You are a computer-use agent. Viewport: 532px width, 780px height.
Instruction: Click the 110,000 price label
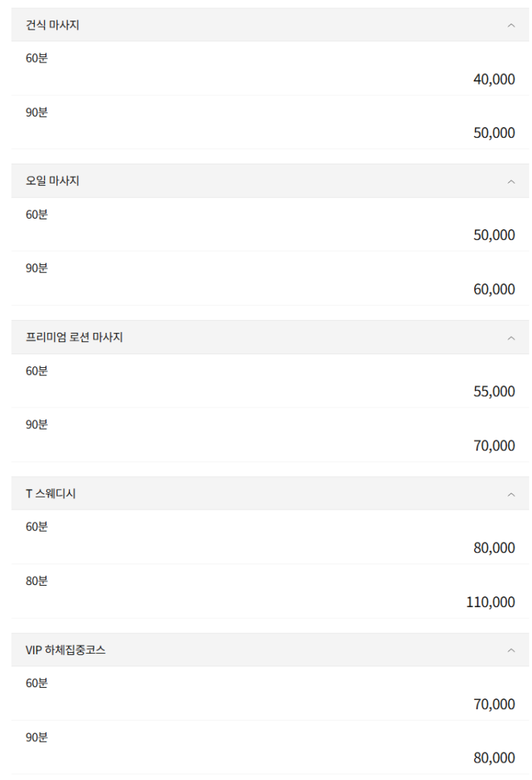pos(491,601)
